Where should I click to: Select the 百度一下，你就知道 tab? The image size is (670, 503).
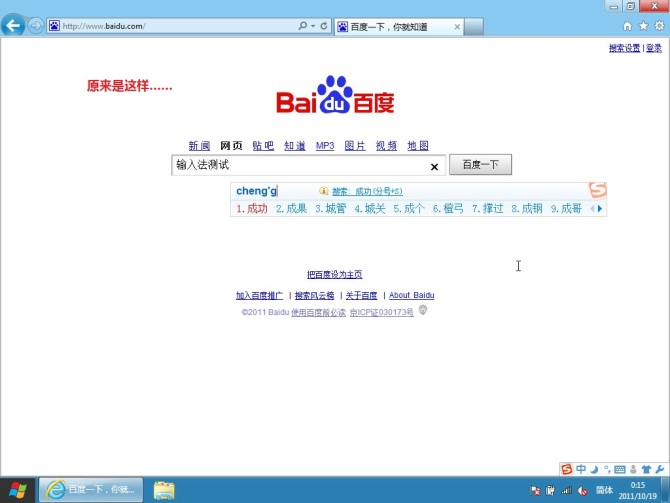click(x=399, y=26)
